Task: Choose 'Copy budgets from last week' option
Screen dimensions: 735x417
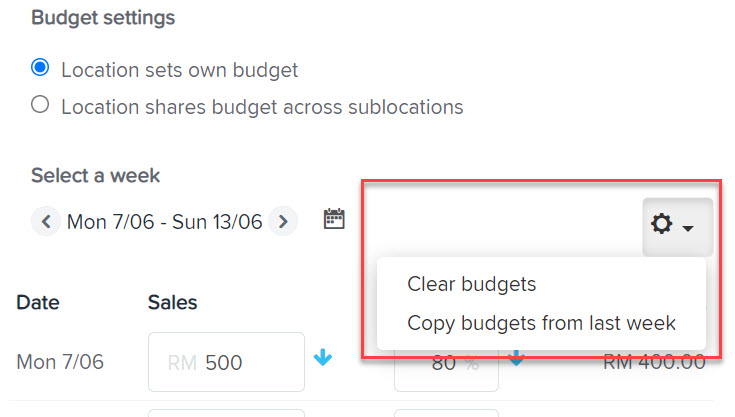Action: pos(541,323)
